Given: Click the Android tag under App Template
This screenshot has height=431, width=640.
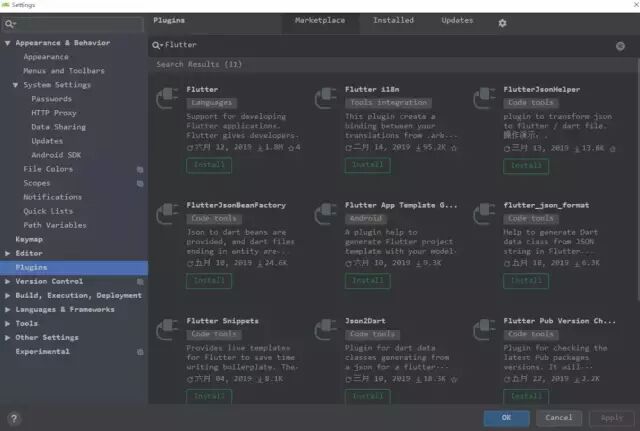Looking at the screenshot, I should click(366, 219).
